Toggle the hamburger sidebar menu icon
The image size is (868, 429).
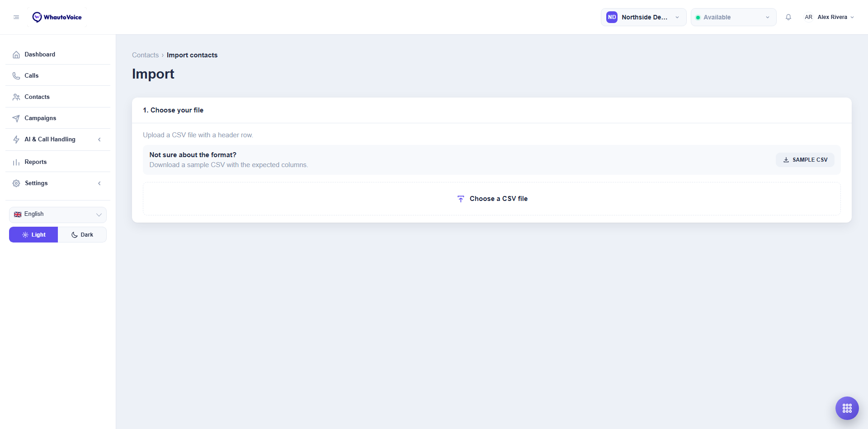(16, 17)
